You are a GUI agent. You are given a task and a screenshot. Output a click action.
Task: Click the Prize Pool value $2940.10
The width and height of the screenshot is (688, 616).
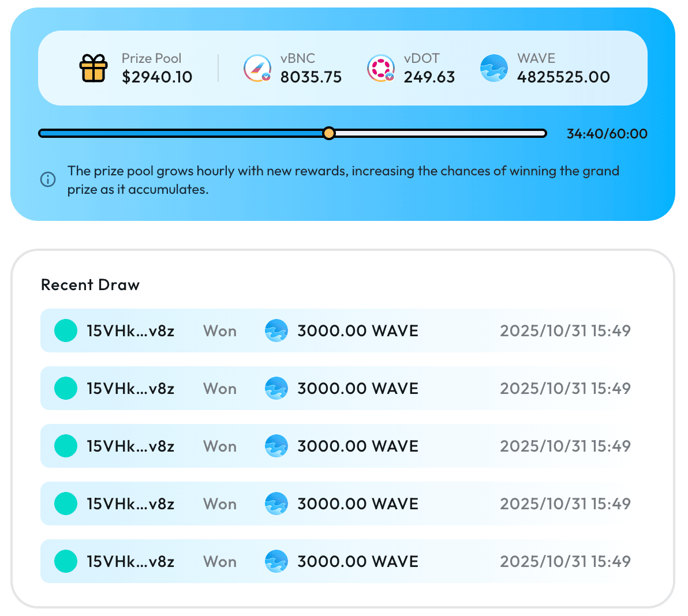click(157, 77)
